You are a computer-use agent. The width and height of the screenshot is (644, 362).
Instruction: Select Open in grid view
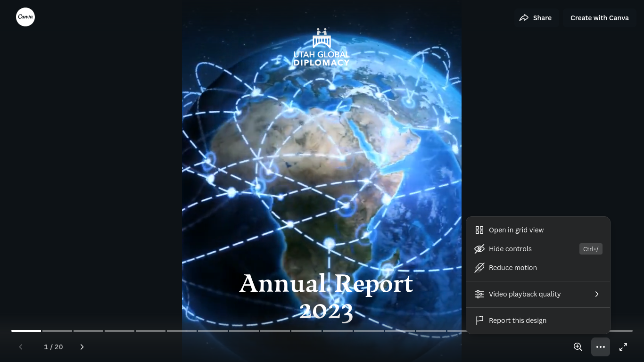[538, 230]
